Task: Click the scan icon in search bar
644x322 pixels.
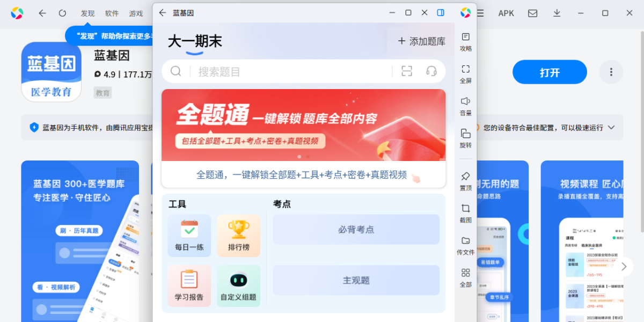Action: [407, 71]
